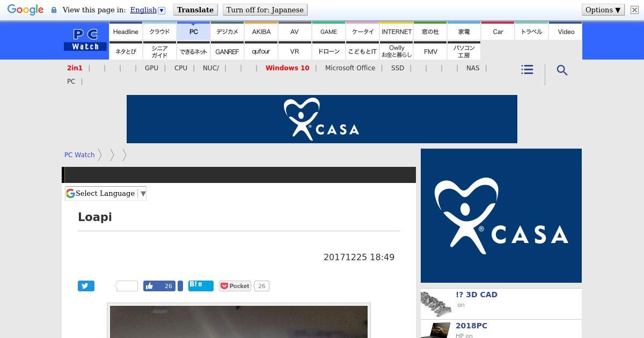Open the Car tab
Screen dimensions: 644x338
coord(497,31)
